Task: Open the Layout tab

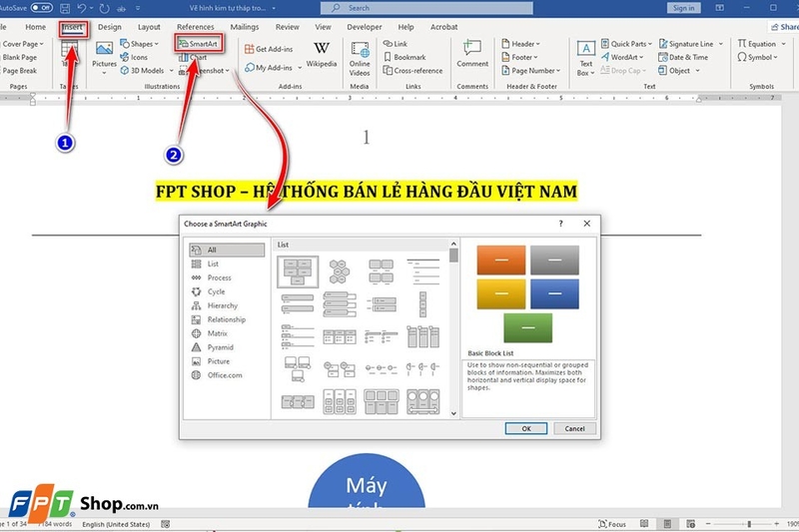Action: click(x=149, y=27)
